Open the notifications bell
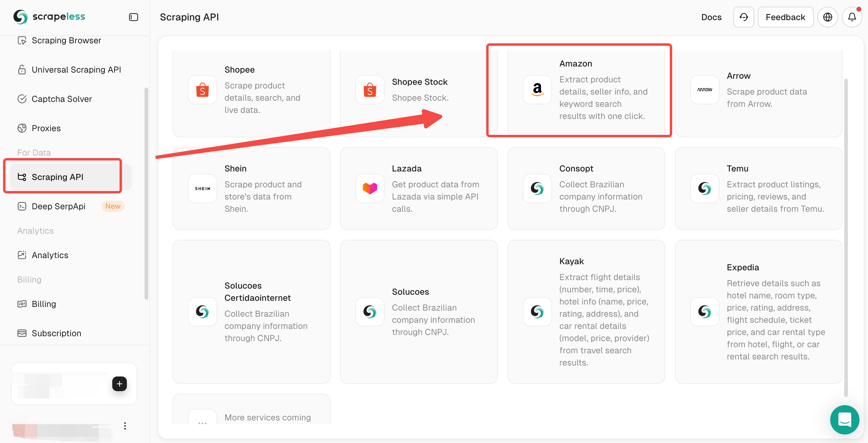Viewport: 868px width, 443px height. tap(852, 17)
